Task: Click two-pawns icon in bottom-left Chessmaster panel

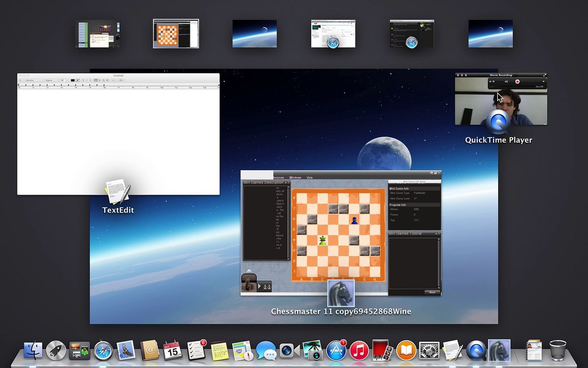Action: (x=267, y=287)
